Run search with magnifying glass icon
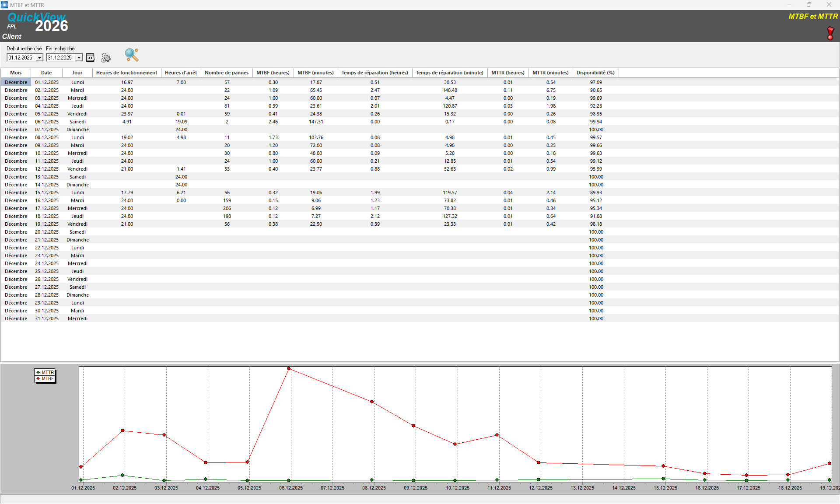 (131, 55)
